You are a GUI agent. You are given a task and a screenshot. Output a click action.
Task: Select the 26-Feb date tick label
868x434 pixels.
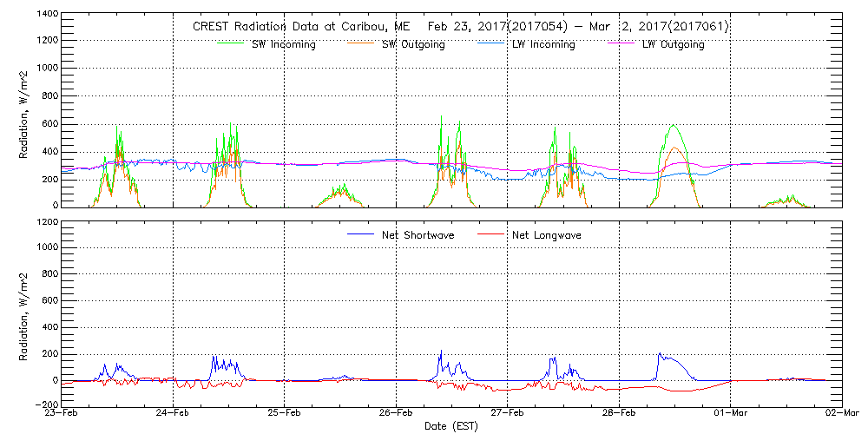[x=397, y=414]
